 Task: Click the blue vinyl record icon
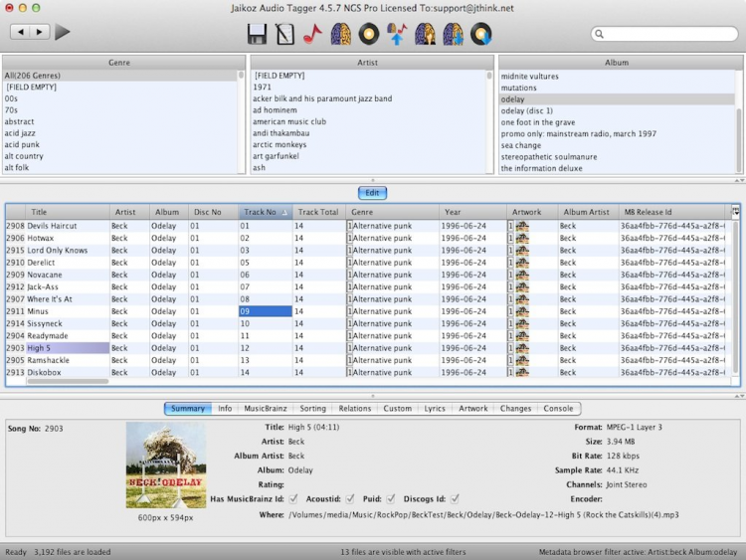pyautogui.click(x=481, y=35)
